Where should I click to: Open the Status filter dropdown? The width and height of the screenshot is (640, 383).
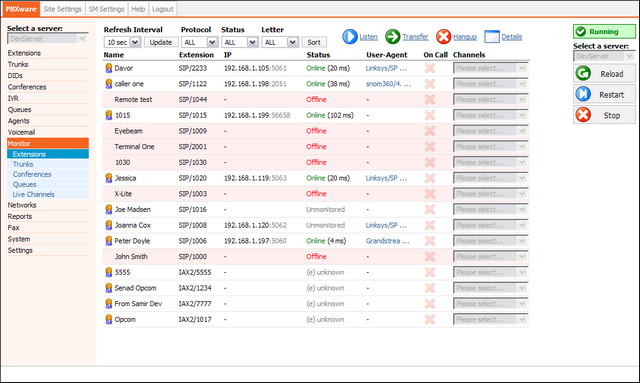pos(240,42)
